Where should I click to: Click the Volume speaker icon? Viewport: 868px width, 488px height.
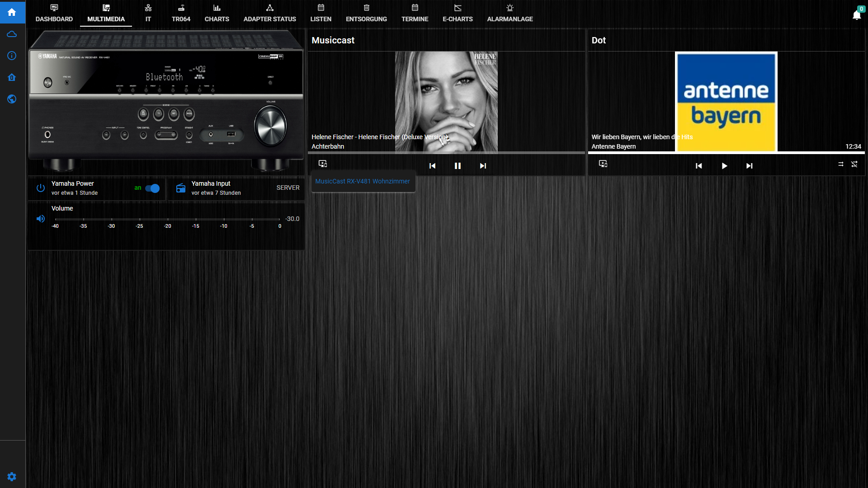tap(41, 219)
